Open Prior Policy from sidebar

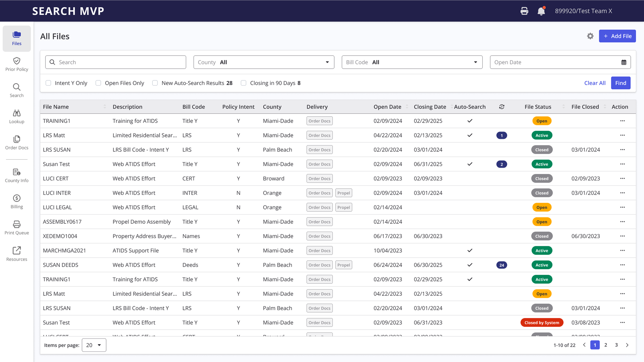[17, 64]
